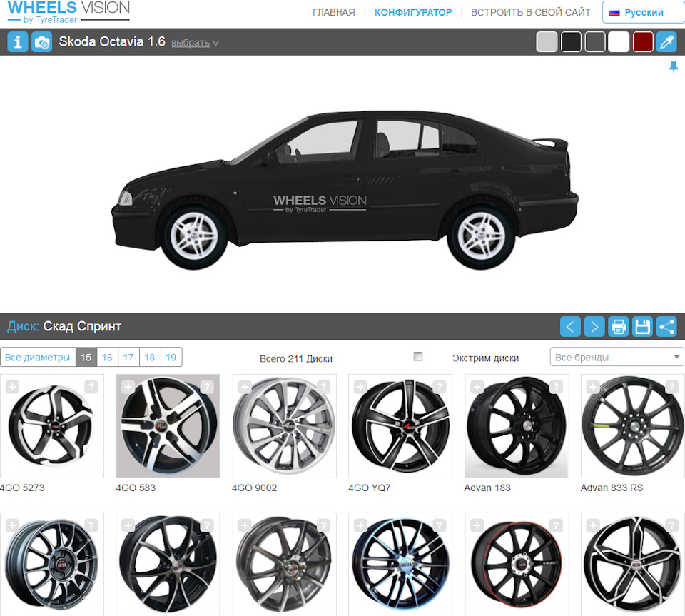The height and width of the screenshot is (616, 685).
Task: Select the 4GO 9002 wheel thumbnail
Action: coord(285,426)
